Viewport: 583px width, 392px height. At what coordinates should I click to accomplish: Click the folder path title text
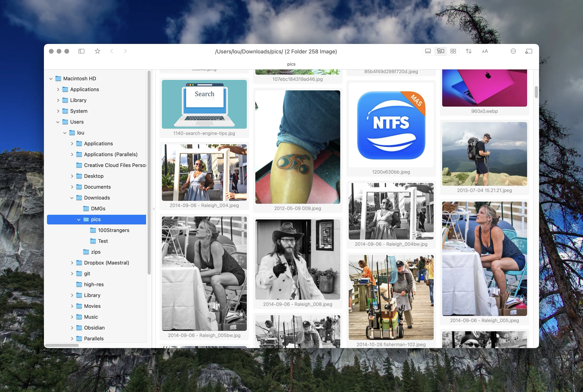tap(276, 51)
